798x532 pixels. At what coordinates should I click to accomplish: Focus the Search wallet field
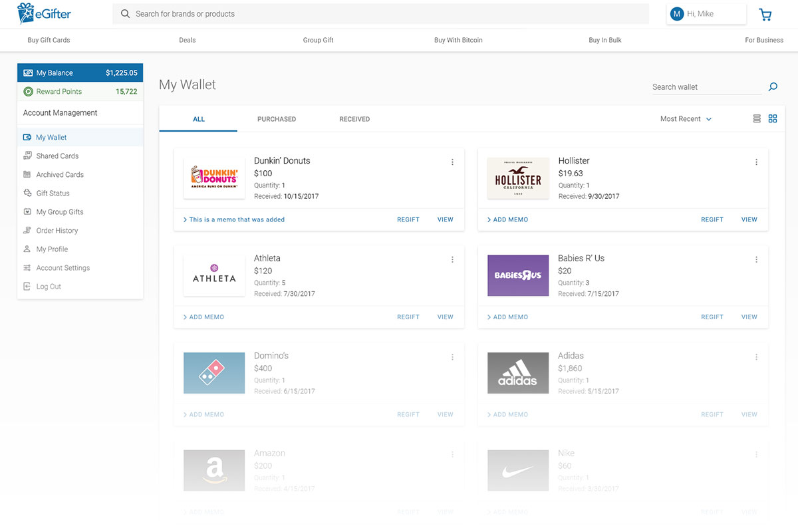click(x=706, y=87)
